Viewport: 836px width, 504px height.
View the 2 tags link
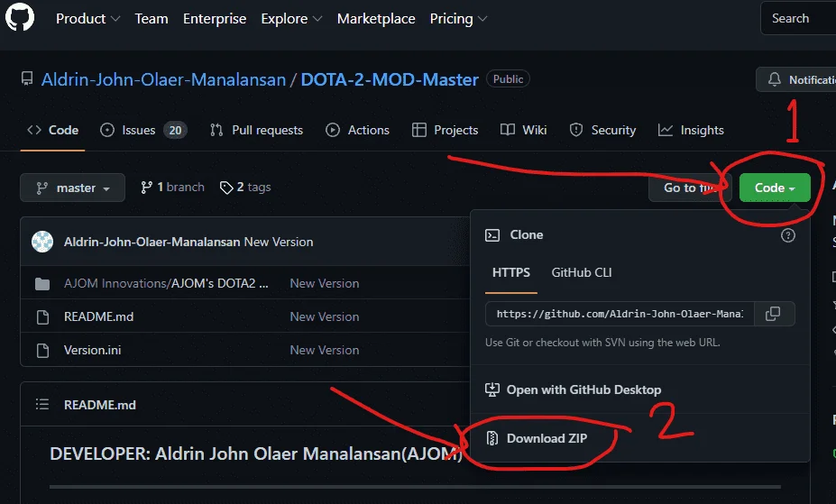(x=245, y=187)
